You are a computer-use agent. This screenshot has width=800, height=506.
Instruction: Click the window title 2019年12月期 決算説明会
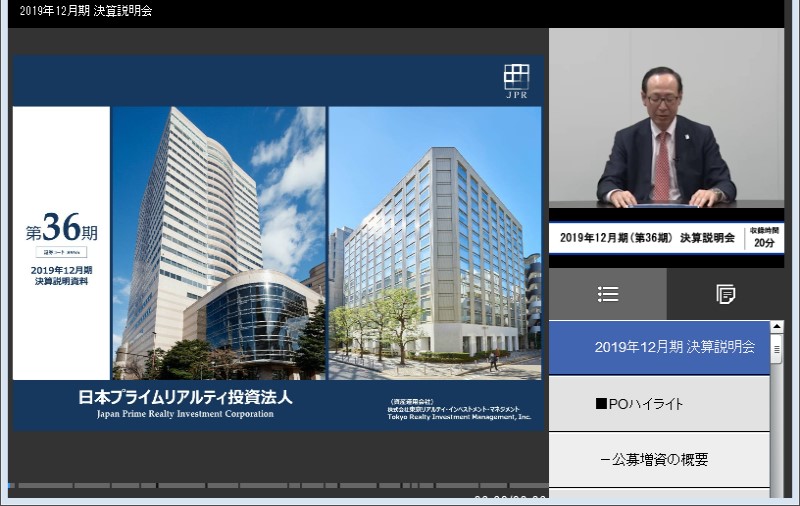86,11
